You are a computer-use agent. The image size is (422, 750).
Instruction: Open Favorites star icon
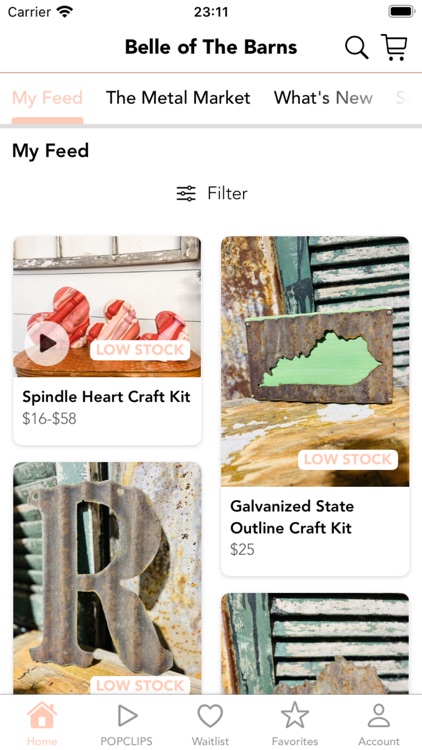295,716
